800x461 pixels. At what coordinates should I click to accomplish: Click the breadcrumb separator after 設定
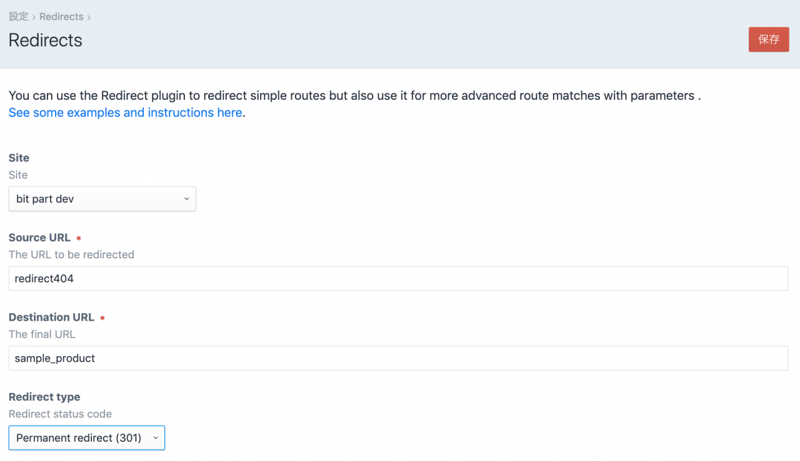pos(33,17)
